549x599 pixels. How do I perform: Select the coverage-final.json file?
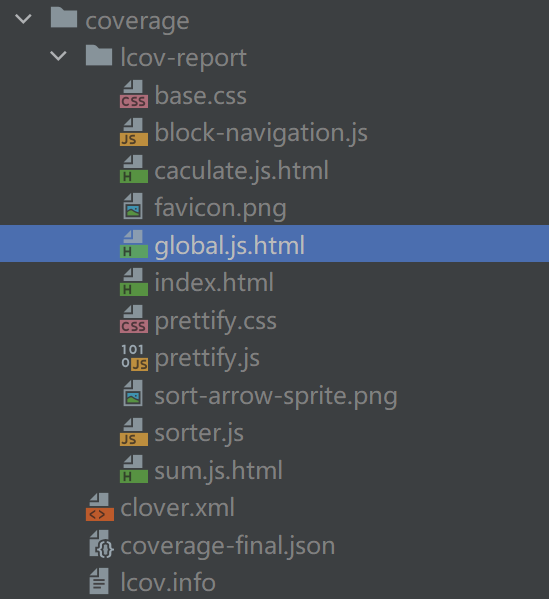click(228, 546)
